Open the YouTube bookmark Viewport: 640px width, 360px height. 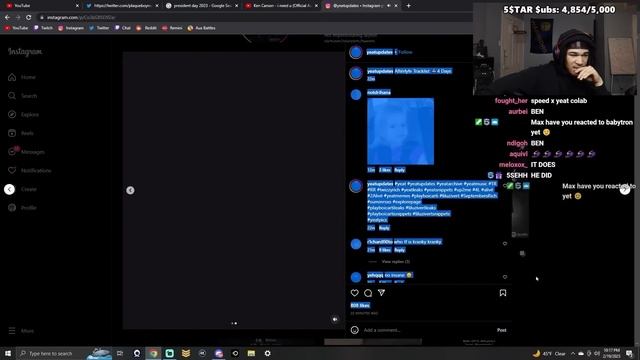point(16,28)
